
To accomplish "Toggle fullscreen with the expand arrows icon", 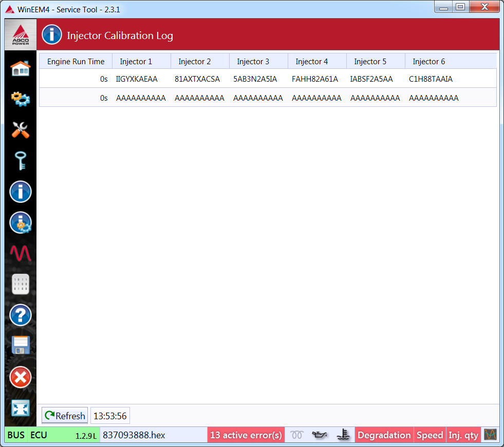I will 21,408.
